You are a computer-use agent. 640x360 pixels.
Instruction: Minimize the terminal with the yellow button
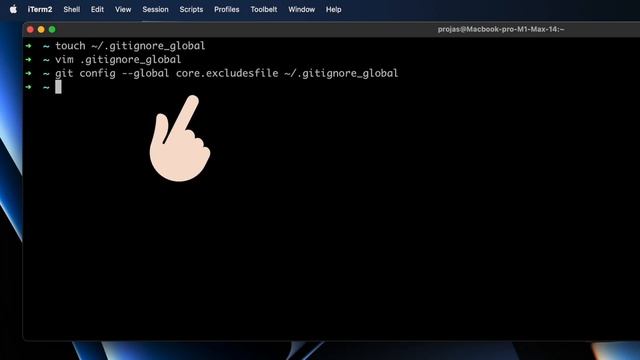41,29
